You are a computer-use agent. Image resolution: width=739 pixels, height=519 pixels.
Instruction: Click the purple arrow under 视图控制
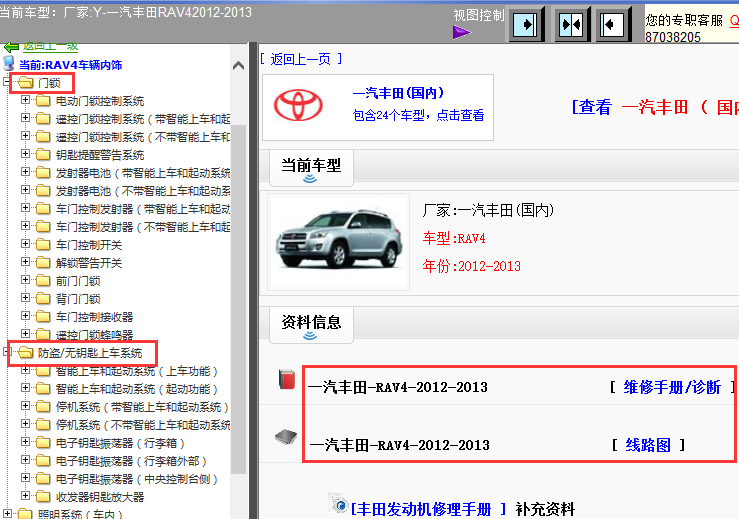461,33
